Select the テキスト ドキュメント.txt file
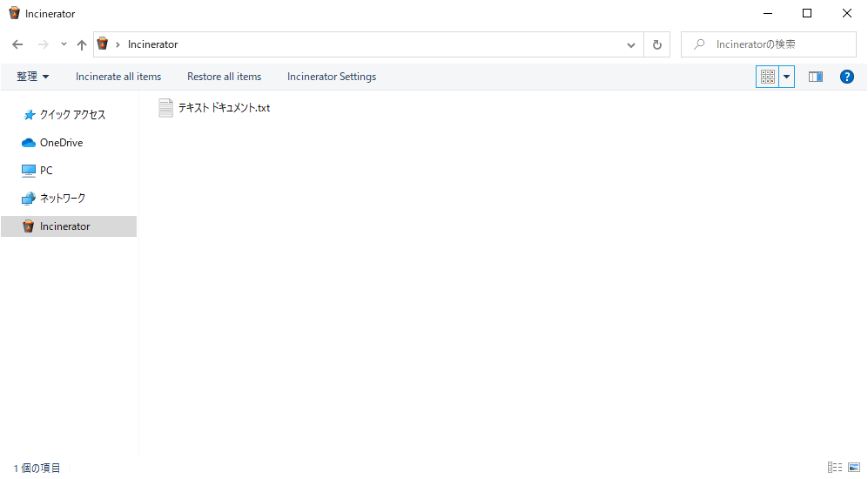Viewport: 868px width, 479px height. pos(214,108)
